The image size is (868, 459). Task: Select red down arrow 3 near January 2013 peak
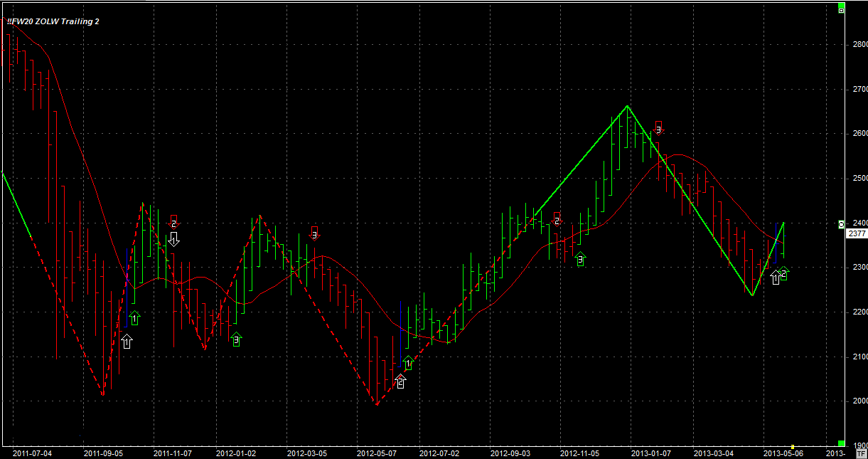[x=658, y=128]
